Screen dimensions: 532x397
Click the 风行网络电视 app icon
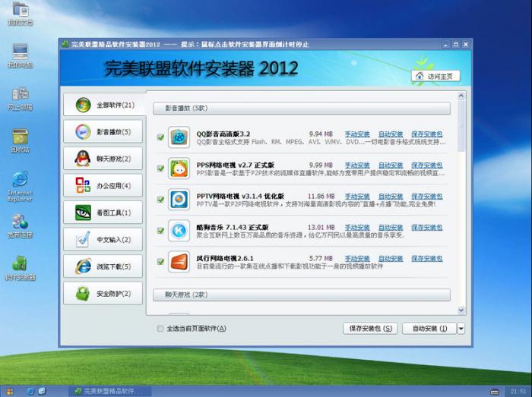point(179,261)
